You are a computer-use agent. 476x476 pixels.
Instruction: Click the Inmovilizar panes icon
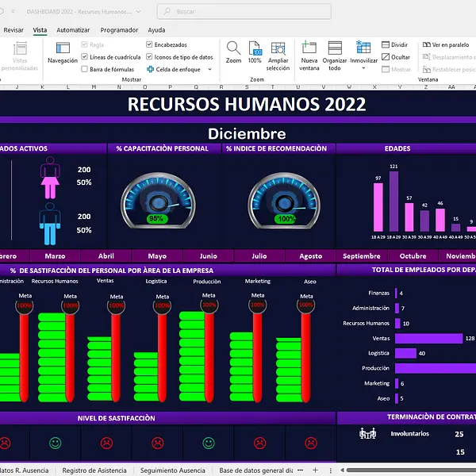(363, 47)
